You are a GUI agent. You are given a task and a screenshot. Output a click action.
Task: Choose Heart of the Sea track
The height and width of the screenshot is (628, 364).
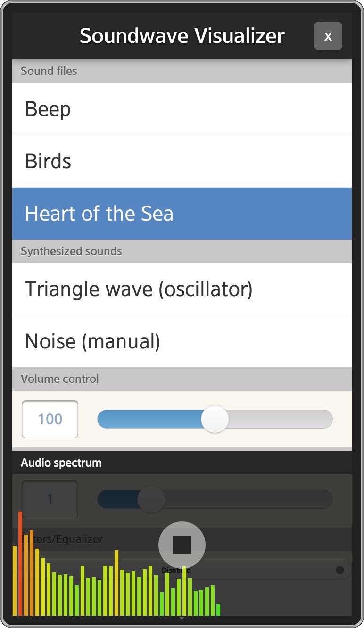coord(182,214)
